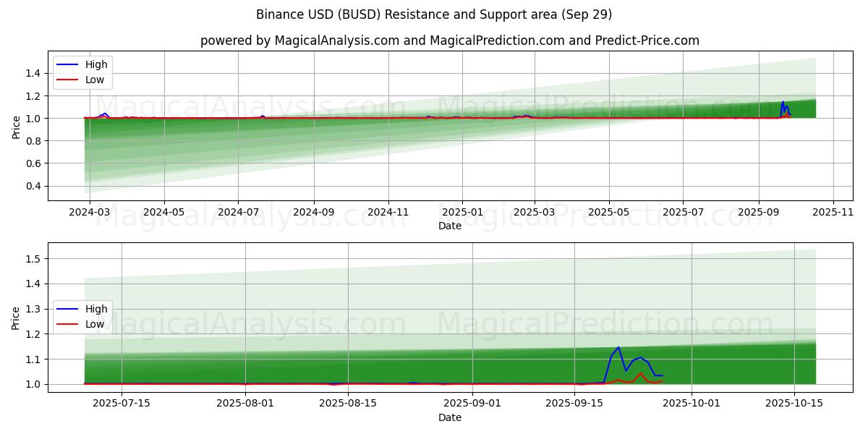Screen dimensions: 868x434
Task: Click the 0.4 price tick on top chart
Action: 33,187
